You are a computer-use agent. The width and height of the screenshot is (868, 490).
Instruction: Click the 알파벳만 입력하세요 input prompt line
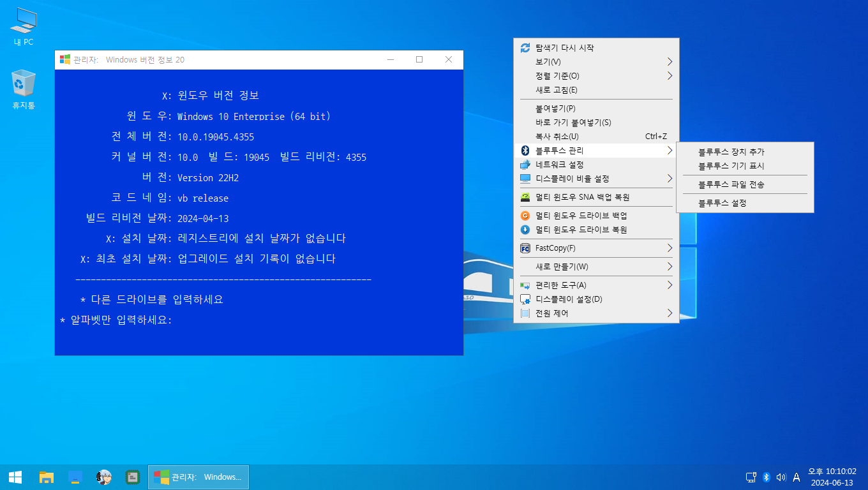pos(116,320)
